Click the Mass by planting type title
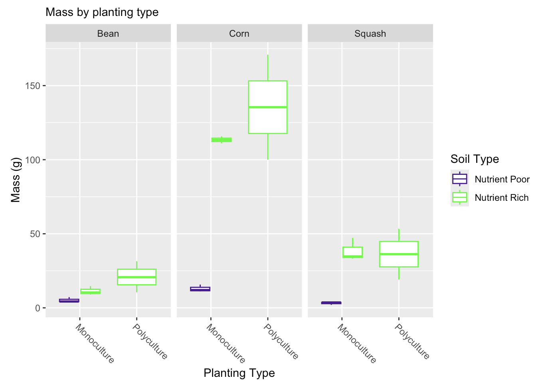 (102, 12)
